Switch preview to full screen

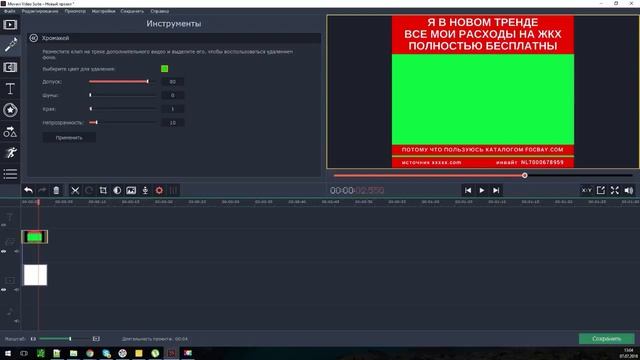click(x=615, y=190)
